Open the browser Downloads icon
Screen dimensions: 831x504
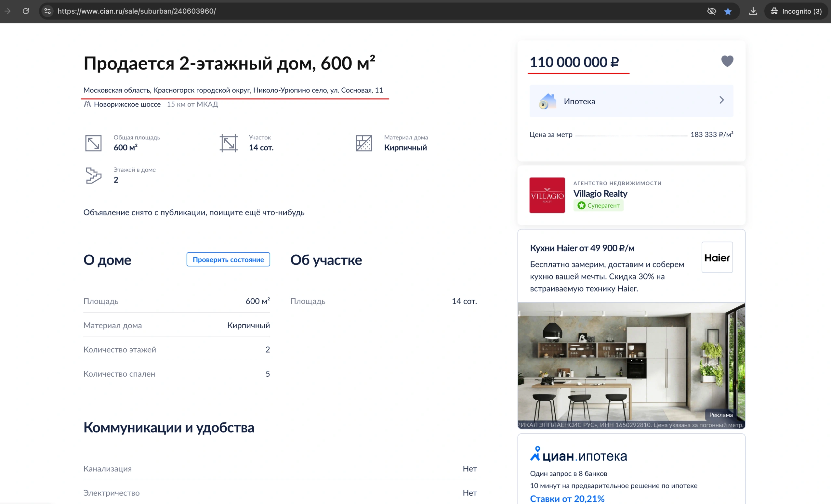click(x=753, y=11)
